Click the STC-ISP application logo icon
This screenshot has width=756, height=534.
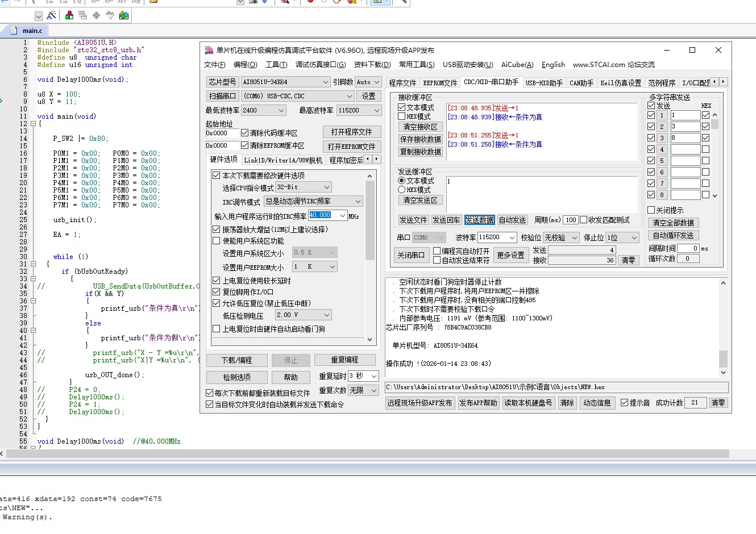pos(209,51)
